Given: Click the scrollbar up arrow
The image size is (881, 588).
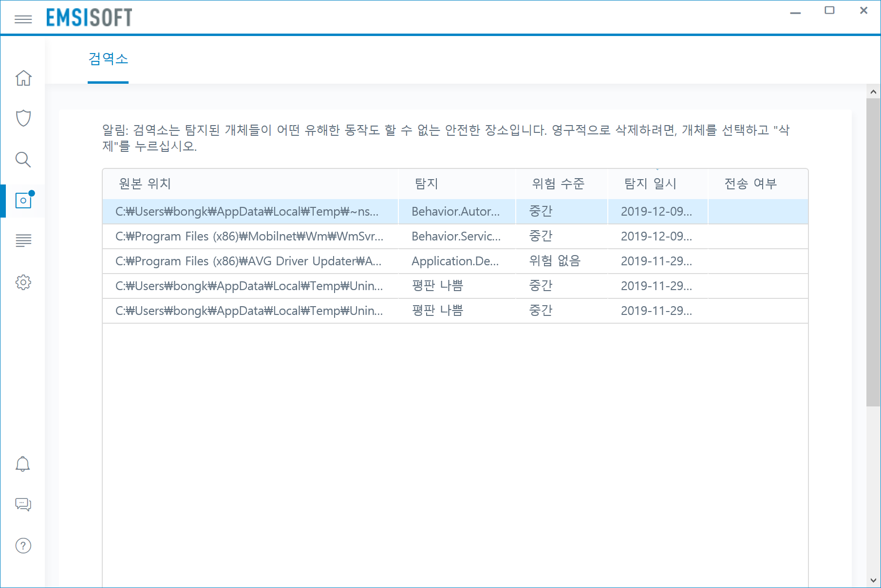Looking at the screenshot, I should coord(873,92).
